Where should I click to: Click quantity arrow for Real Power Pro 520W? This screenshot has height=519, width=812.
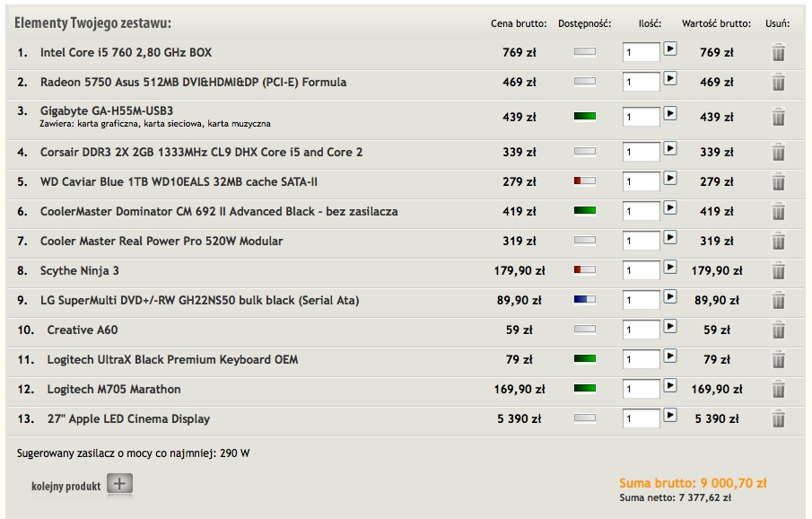point(670,237)
